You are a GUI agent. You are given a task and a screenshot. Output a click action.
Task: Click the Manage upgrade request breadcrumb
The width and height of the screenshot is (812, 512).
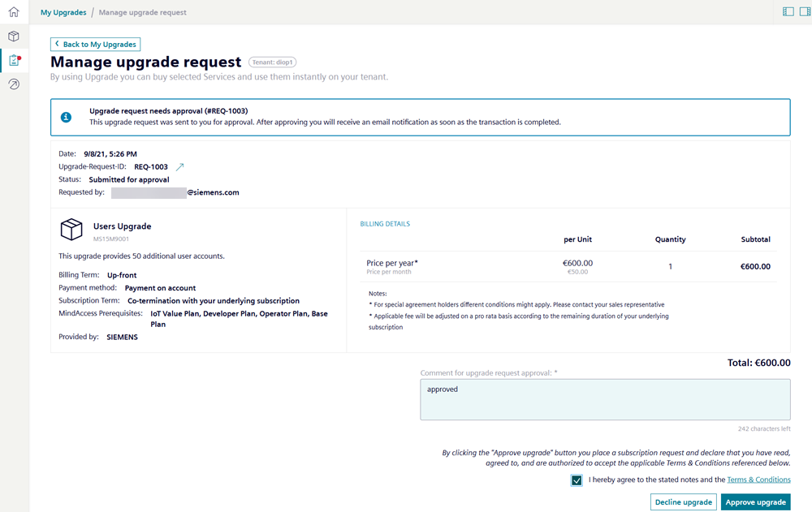point(142,12)
